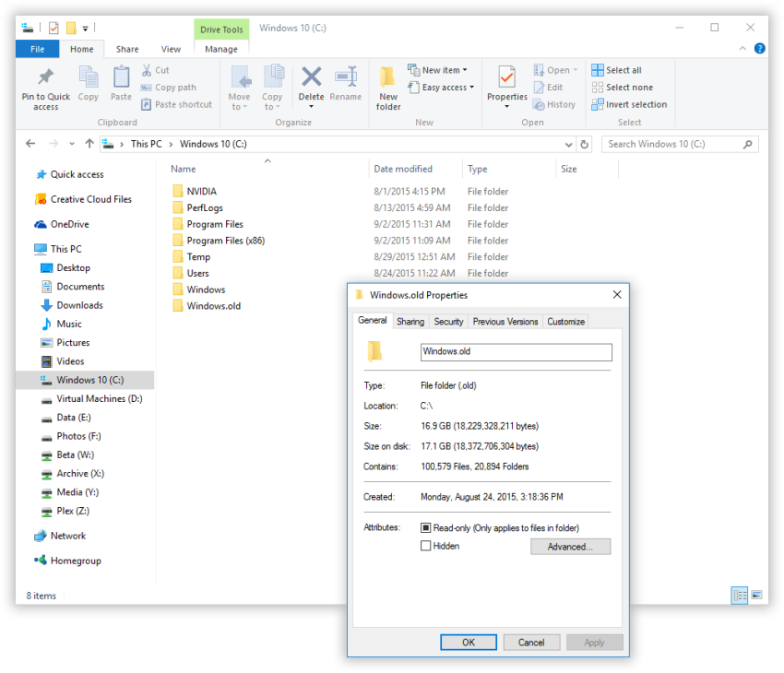Viewport: 784px width, 673px height.
Task: Switch to the Sharing properties tab
Action: [x=410, y=321]
